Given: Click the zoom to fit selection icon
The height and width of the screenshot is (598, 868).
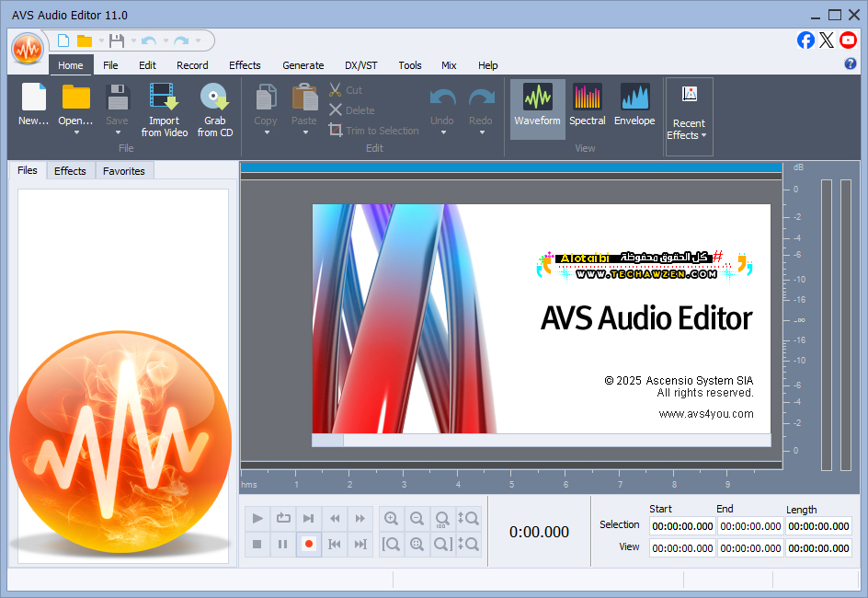Looking at the screenshot, I should tap(417, 545).
